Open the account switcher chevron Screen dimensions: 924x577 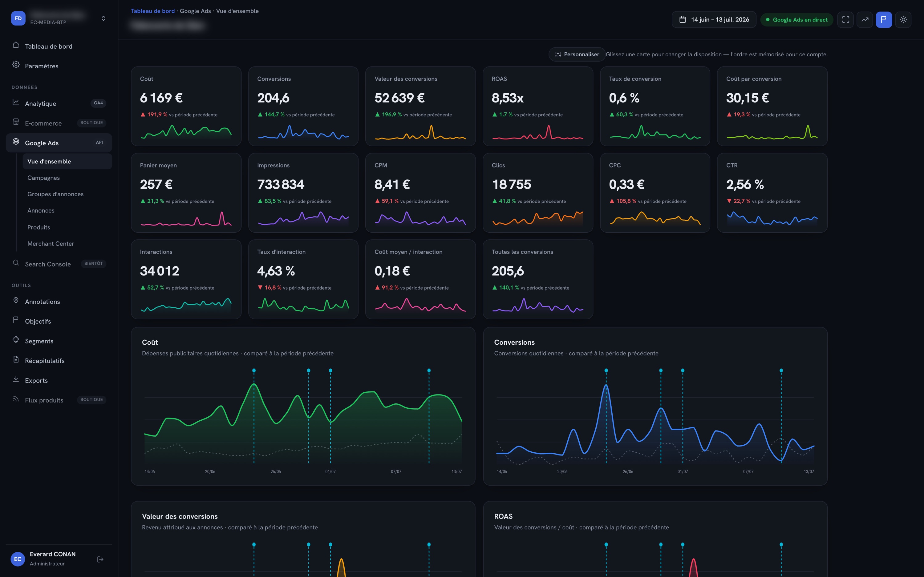click(103, 18)
